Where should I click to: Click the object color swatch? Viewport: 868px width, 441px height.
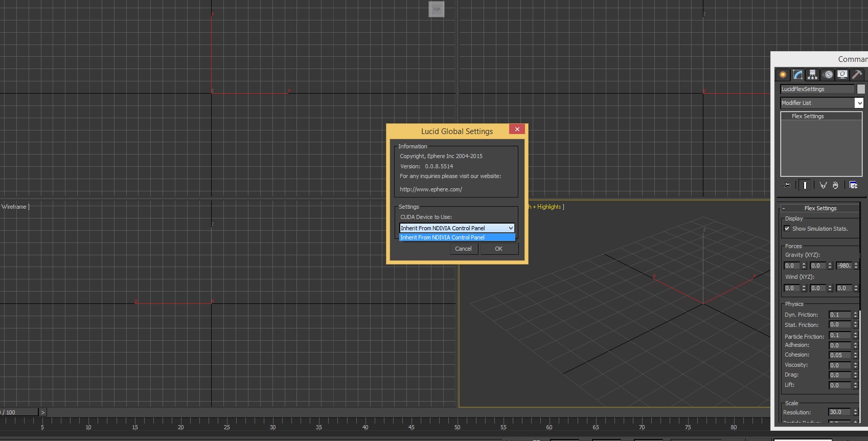point(861,89)
